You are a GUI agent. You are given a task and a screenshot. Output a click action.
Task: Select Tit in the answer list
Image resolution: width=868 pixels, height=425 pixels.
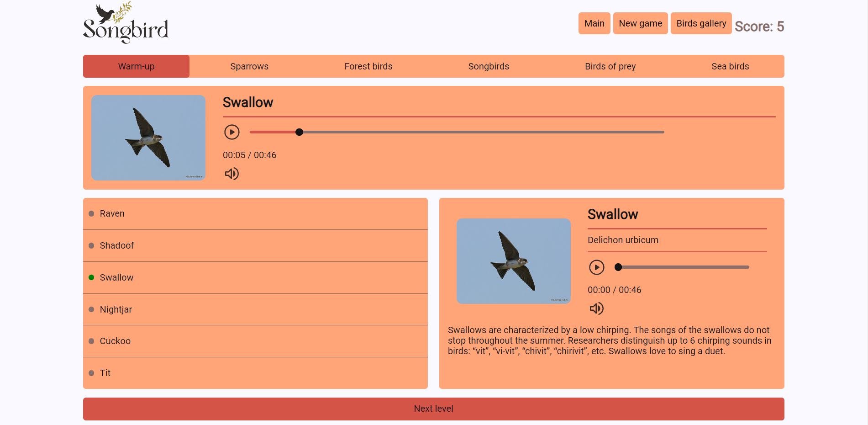105,373
